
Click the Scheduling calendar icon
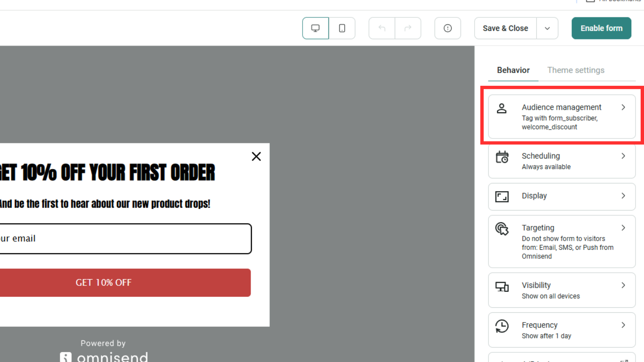coord(502,157)
